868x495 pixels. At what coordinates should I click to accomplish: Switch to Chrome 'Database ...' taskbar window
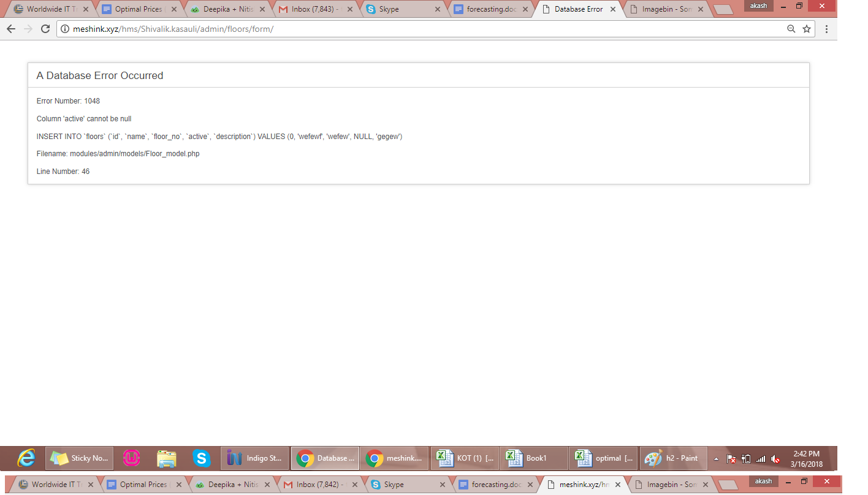(325, 458)
